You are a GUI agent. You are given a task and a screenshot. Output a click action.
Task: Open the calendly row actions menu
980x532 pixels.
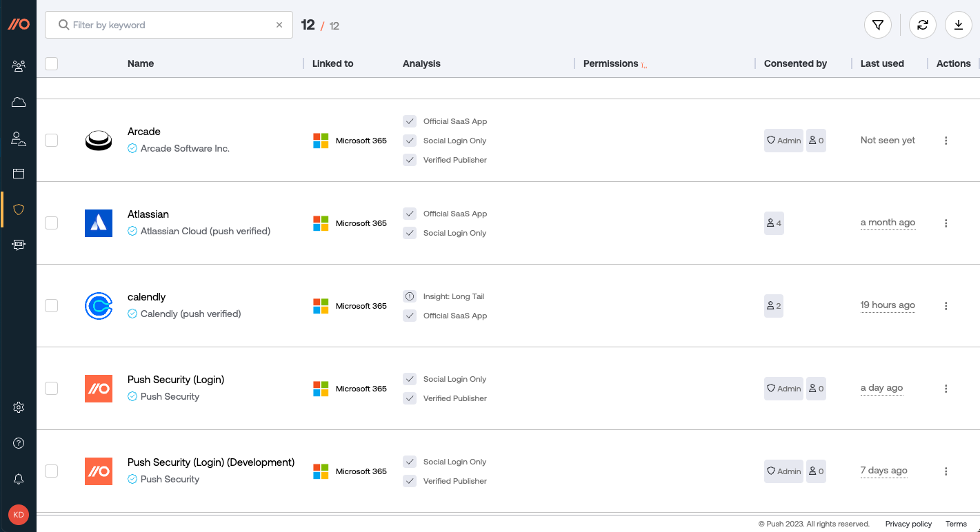coord(946,305)
